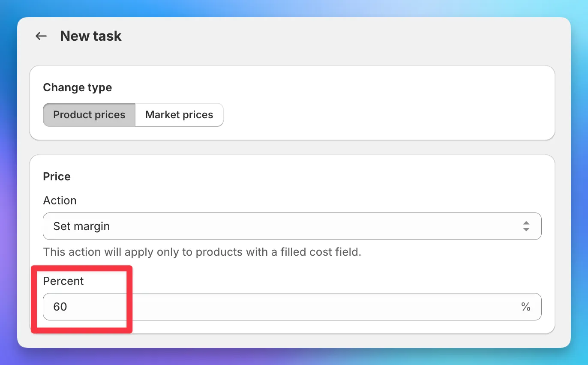
Task: Focus the Percent input field
Action: (171, 307)
